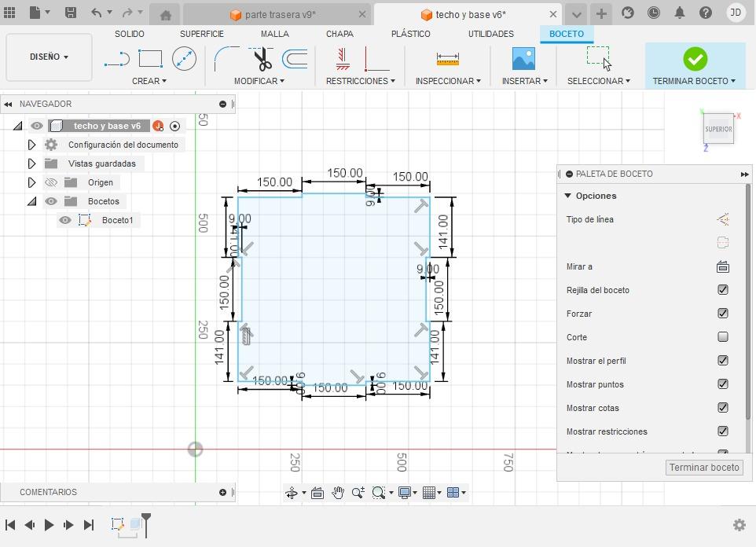Click the Insert image icon

coord(523,59)
